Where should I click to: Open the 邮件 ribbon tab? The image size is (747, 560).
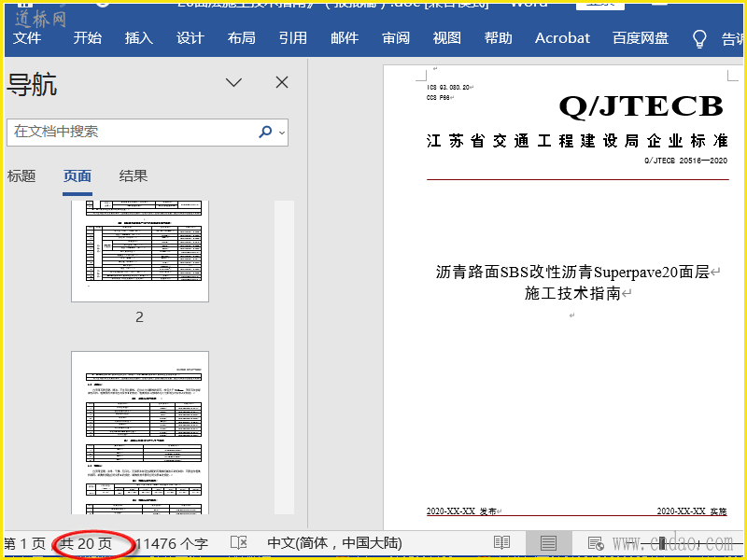[344, 38]
